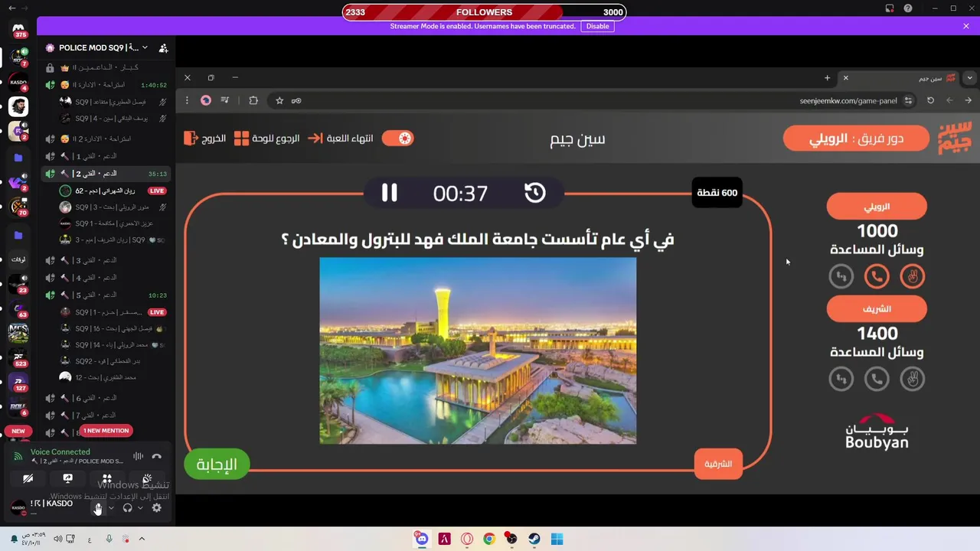Viewport: 980px width, 551px height.
Task: Disconnect from Discord voice call
Action: 156,457
